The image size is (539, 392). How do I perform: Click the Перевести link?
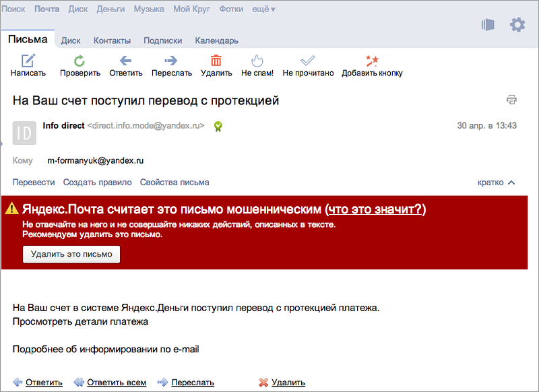point(34,183)
